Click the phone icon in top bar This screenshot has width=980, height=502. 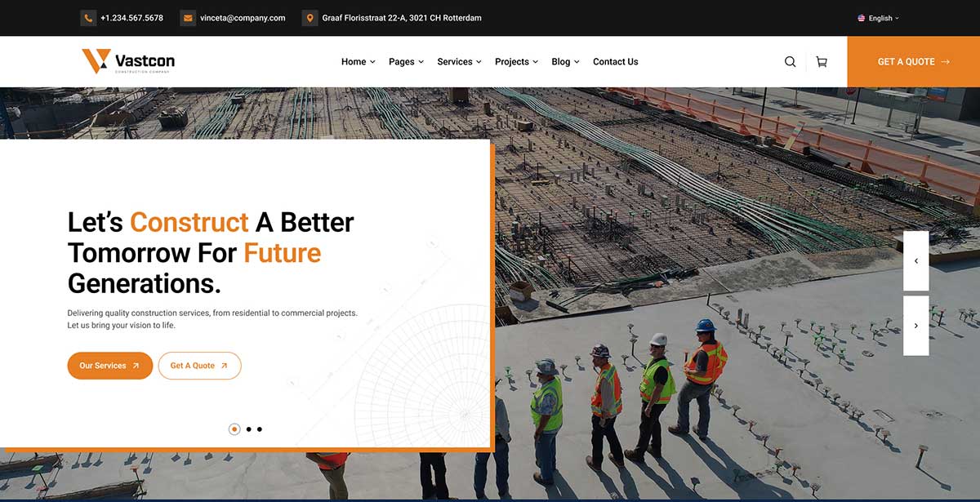pos(88,18)
